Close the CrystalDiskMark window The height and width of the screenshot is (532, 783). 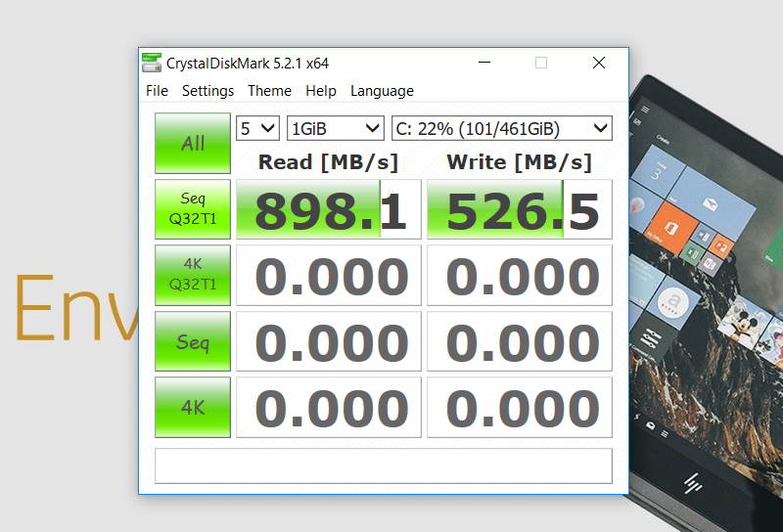click(599, 63)
